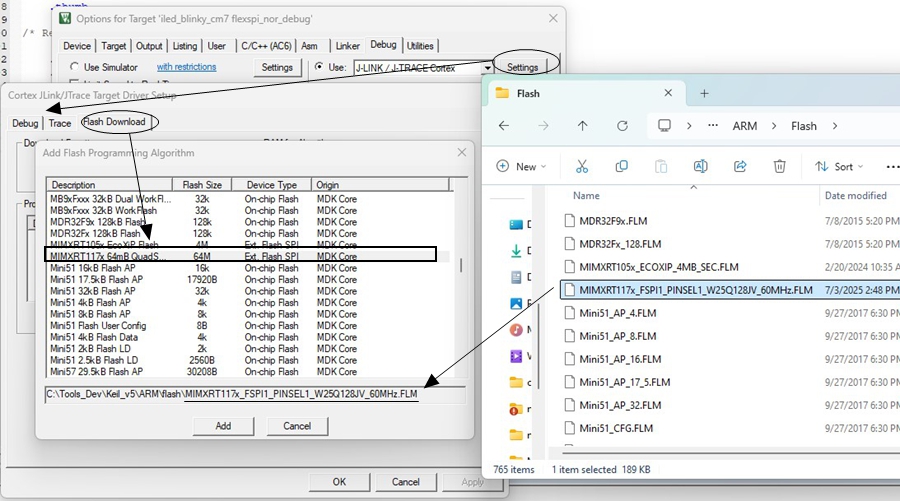This screenshot has height=501, width=900.
Task: Switch to the Target tab
Action: tap(114, 46)
